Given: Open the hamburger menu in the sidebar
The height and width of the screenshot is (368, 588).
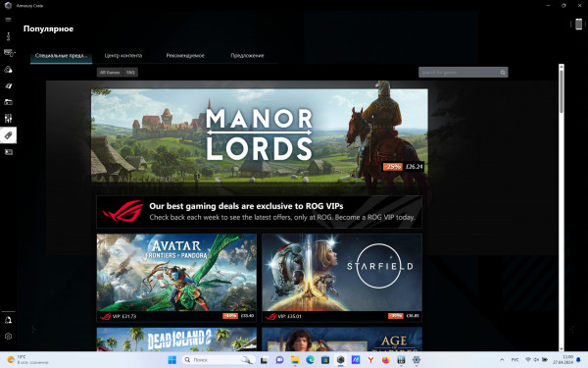Looking at the screenshot, I should pos(8,20).
